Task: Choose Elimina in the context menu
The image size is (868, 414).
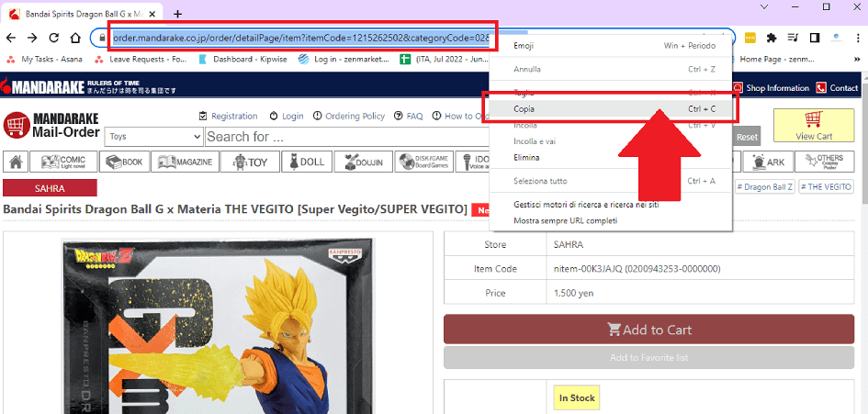Action: tap(611, 158)
